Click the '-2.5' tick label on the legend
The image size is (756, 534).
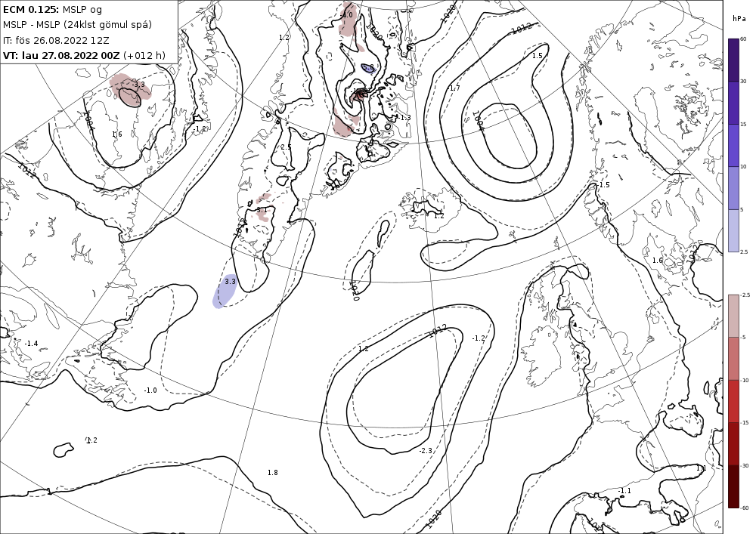745,295
